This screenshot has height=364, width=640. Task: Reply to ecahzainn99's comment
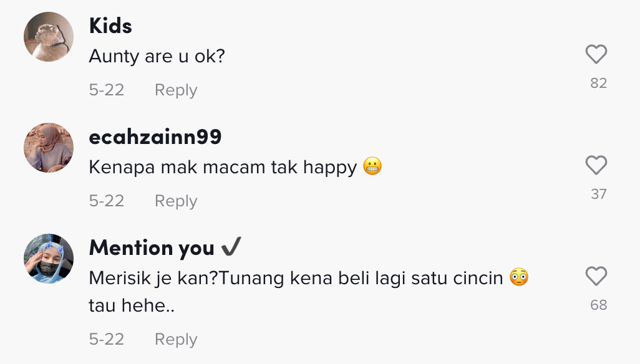pos(176,201)
